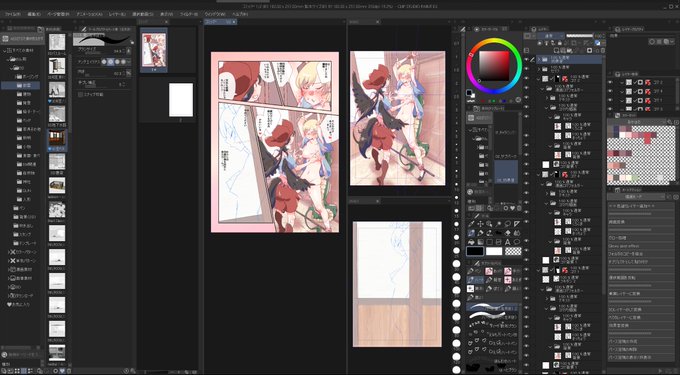Open the Auto Action set dropdown
This screenshot has width=680, height=375.
click(x=636, y=197)
